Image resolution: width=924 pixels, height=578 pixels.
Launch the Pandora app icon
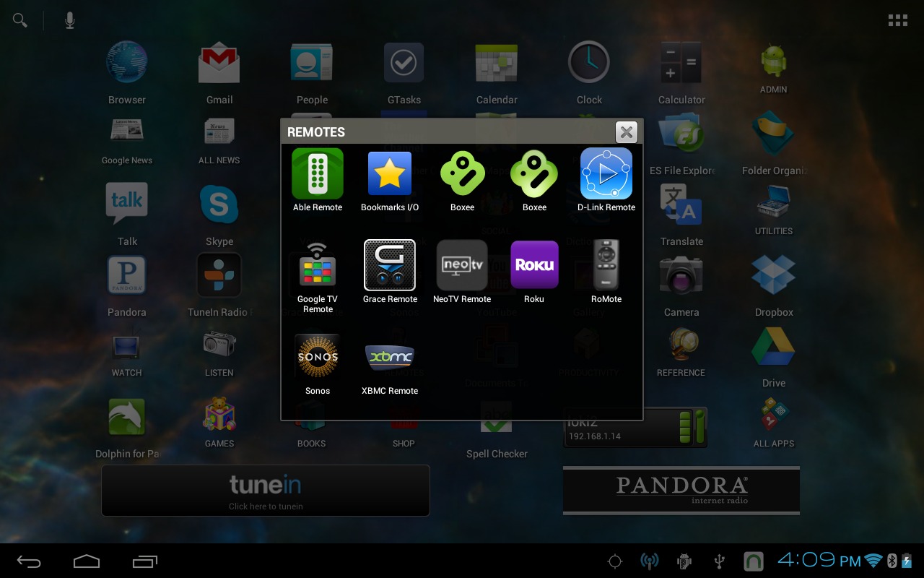click(127, 276)
